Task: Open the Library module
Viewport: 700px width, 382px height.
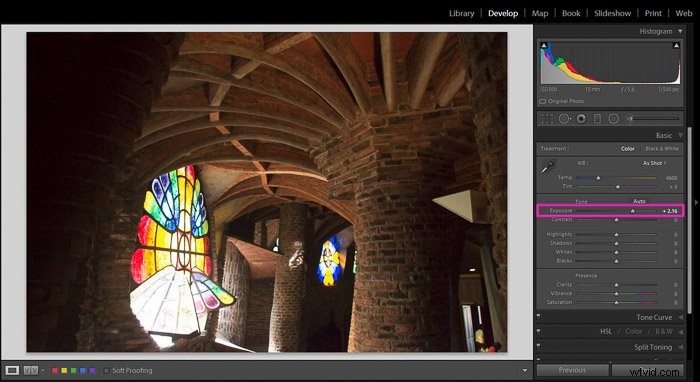Action: 461,13
